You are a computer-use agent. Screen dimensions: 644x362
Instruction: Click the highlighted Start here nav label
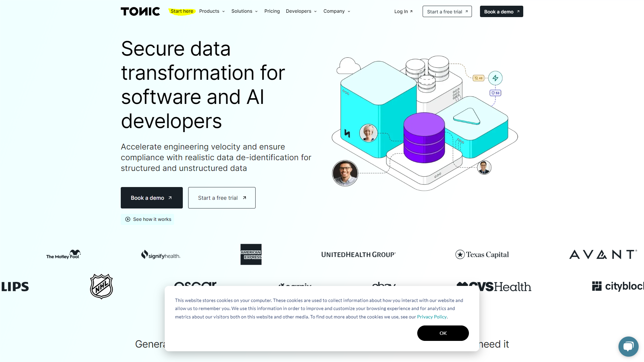pyautogui.click(x=182, y=11)
